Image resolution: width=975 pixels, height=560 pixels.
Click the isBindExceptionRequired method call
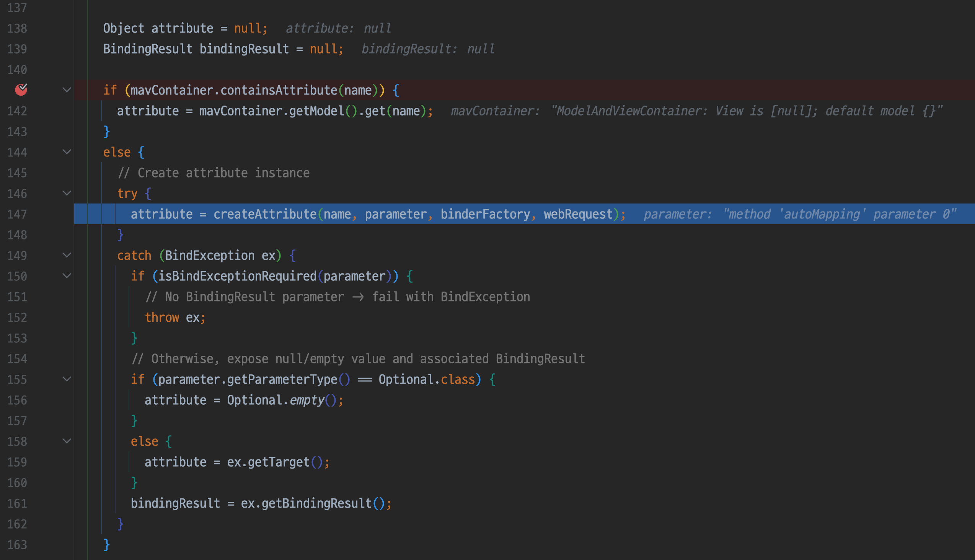click(x=237, y=276)
